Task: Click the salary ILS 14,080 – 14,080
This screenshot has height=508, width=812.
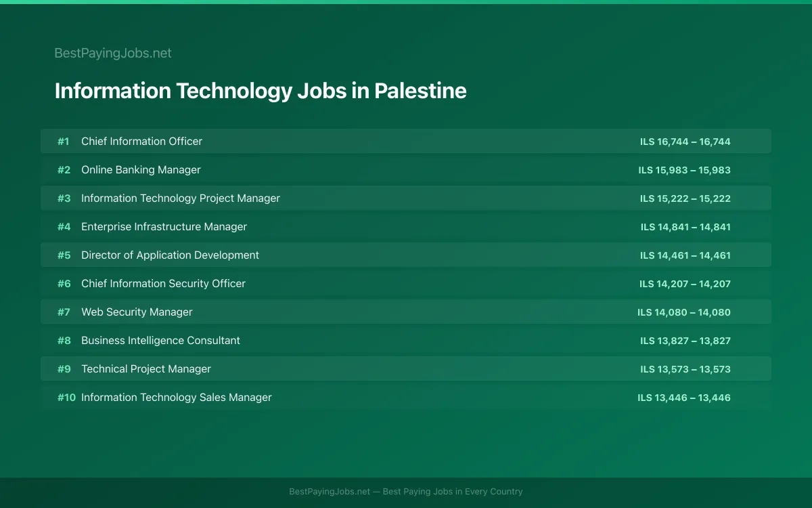Action: 684,312
